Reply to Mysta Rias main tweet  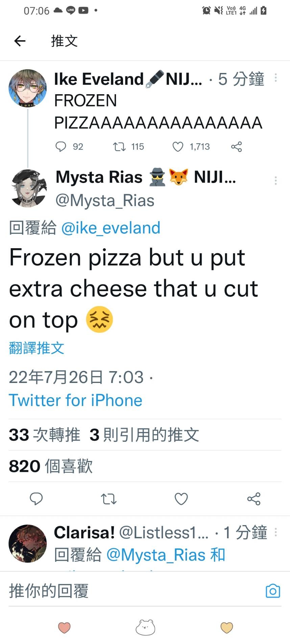pyautogui.click(x=36, y=499)
